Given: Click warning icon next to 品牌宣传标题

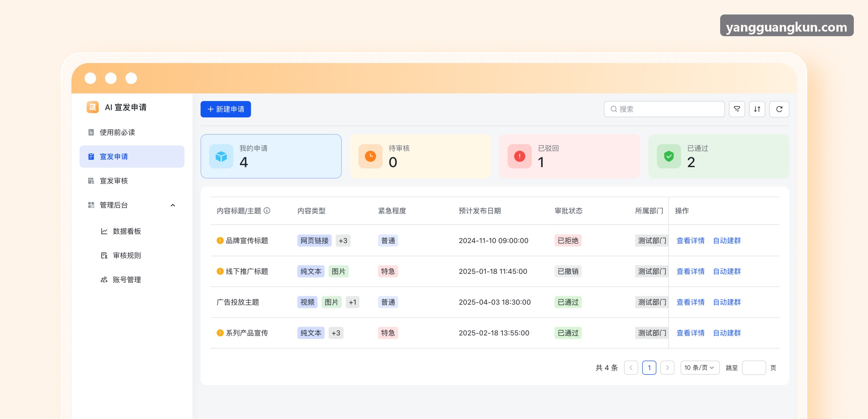Looking at the screenshot, I should 220,240.
